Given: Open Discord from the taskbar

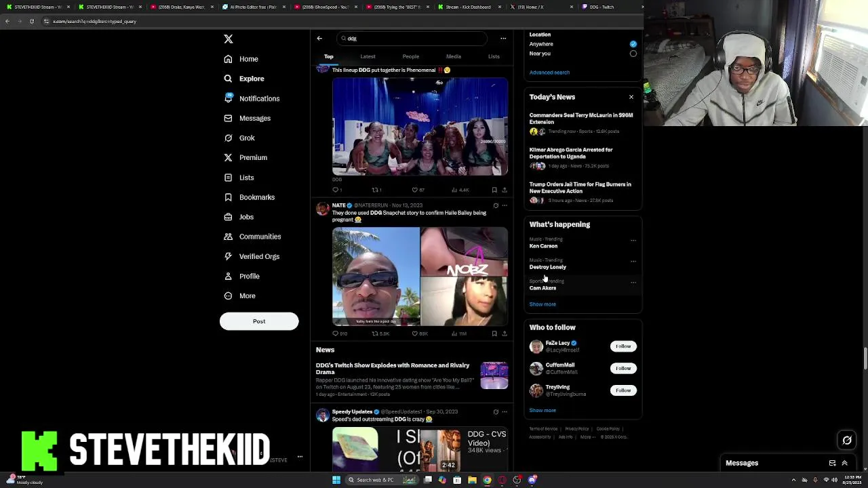Looking at the screenshot, I should coord(532,480).
